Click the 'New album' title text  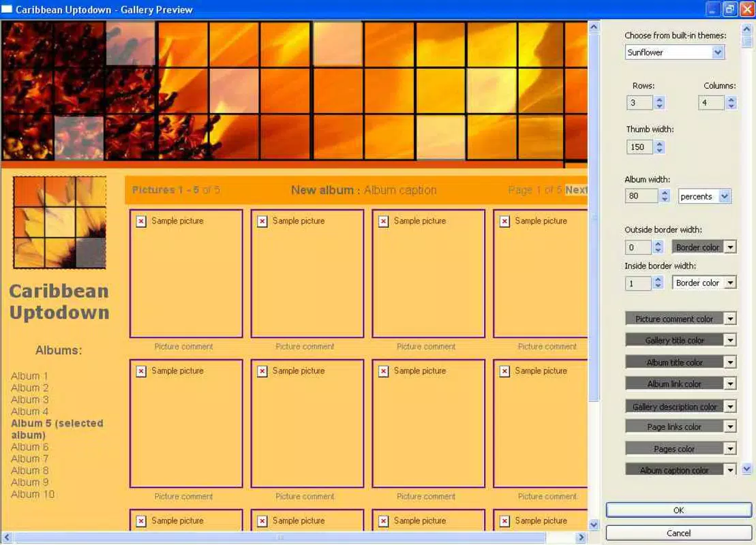pyautogui.click(x=322, y=190)
